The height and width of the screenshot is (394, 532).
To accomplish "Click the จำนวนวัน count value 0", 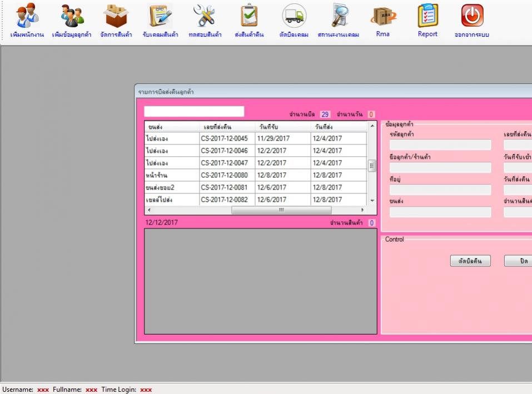I will (371, 114).
